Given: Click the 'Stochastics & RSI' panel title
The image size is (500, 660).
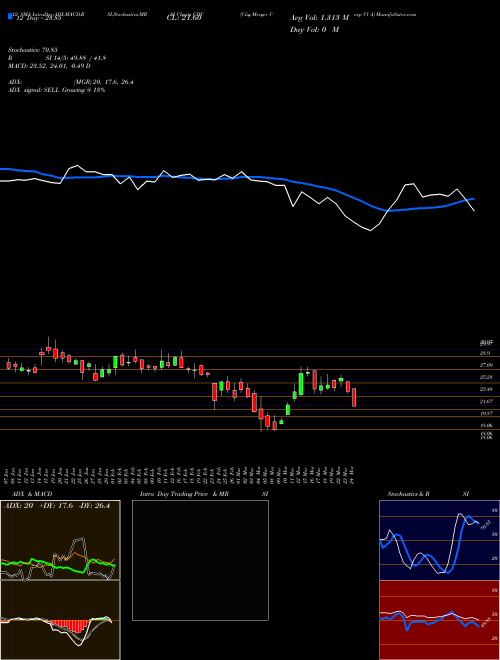Looking at the screenshot, I should [428, 494].
